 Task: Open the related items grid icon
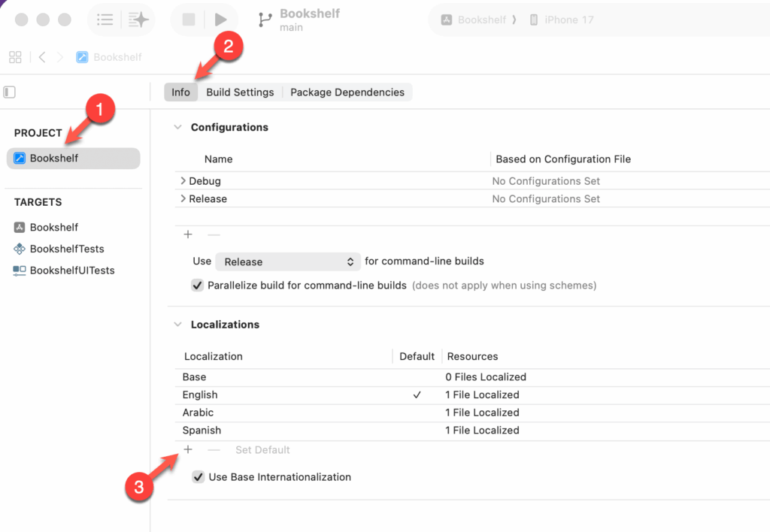click(15, 57)
